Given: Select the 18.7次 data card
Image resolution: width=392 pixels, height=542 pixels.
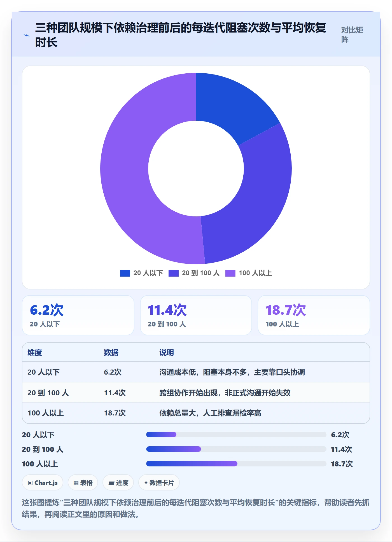Looking at the screenshot, I should pyautogui.click(x=314, y=315).
